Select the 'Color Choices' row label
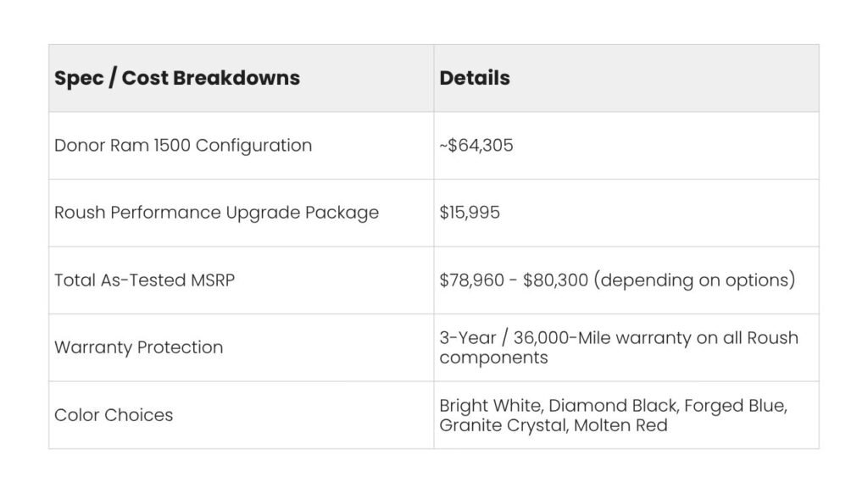 click(x=114, y=415)
